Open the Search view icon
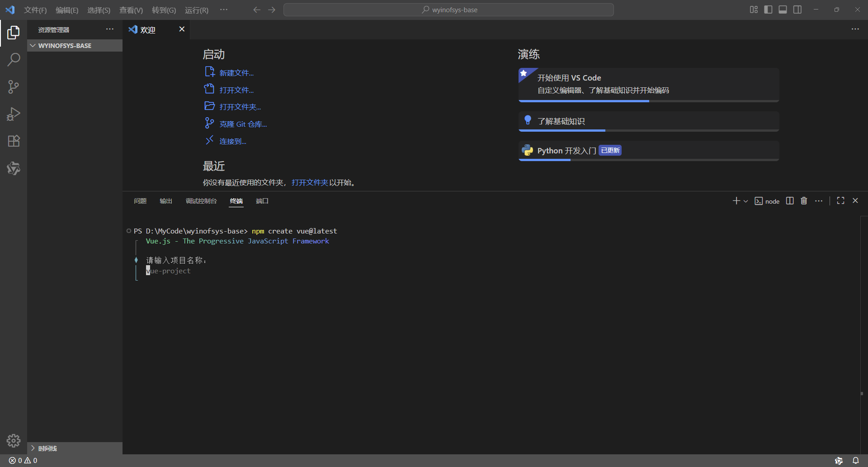The image size is (868, 467). [x=14, y=59]
